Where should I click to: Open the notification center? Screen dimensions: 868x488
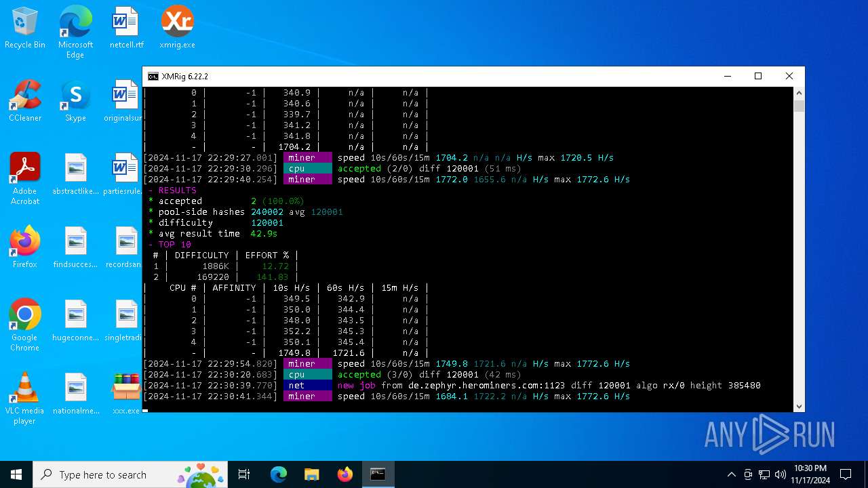[x=846, y=474]
